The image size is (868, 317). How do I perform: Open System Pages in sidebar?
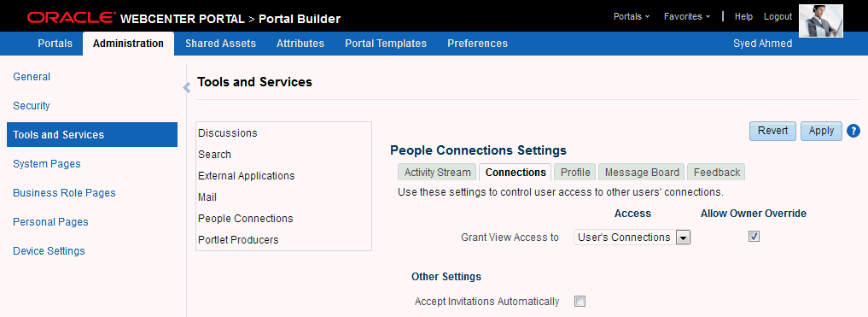coord(46,163)
